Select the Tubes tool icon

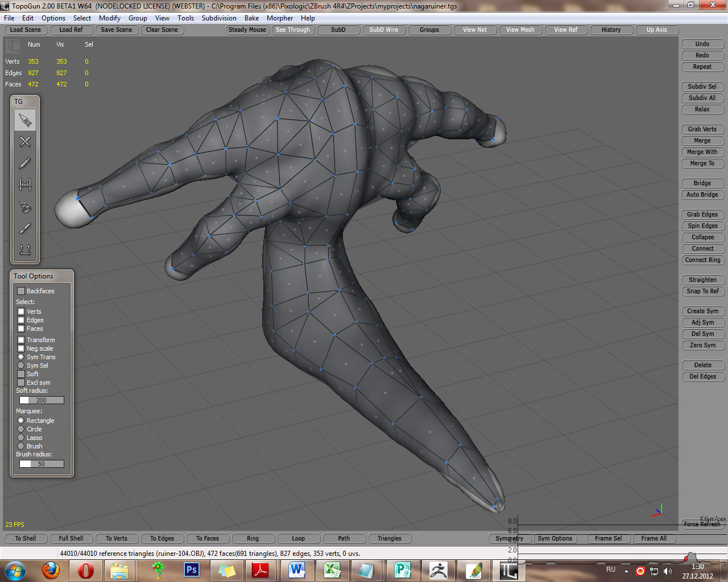point(25,206)
